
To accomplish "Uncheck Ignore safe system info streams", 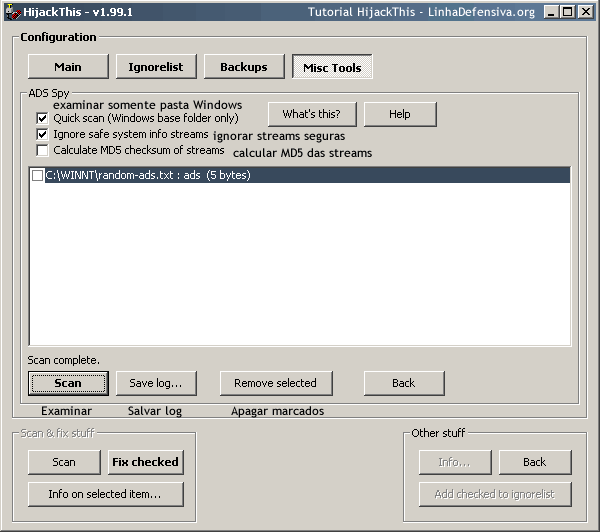I will click(x=42, y=134).
